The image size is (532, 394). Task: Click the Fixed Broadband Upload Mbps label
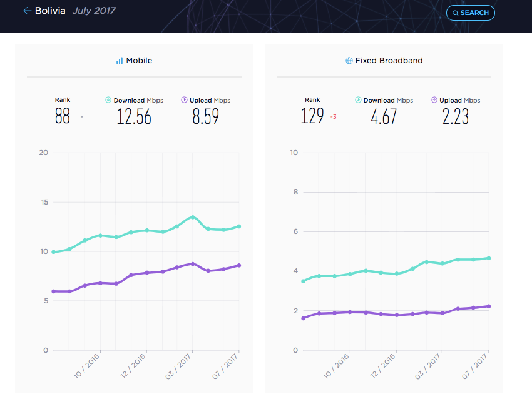click(x=460, y=100)
